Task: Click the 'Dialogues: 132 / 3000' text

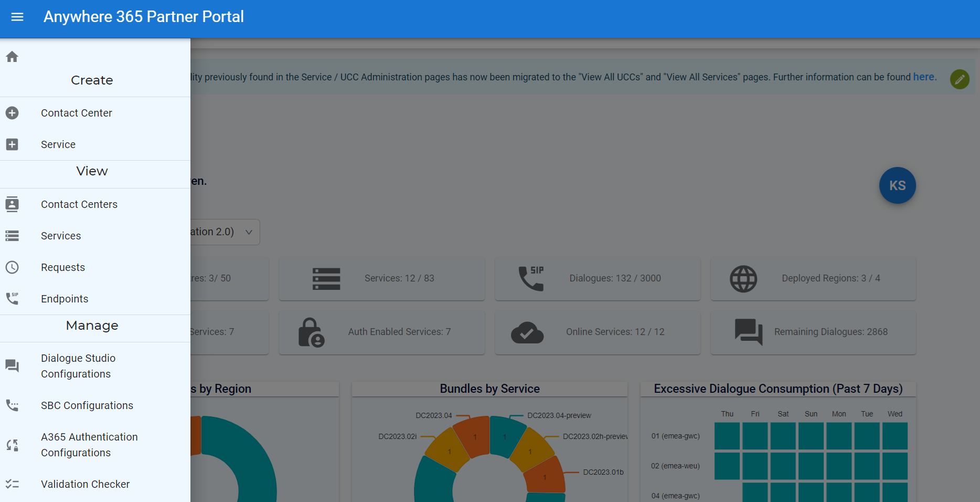Action: 615,278
